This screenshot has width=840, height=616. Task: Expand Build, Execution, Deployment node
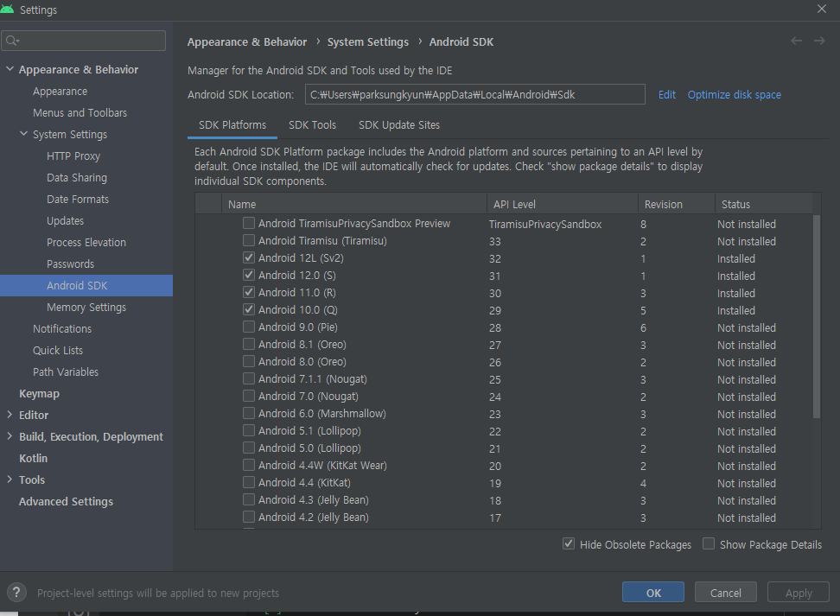[10, 436]
